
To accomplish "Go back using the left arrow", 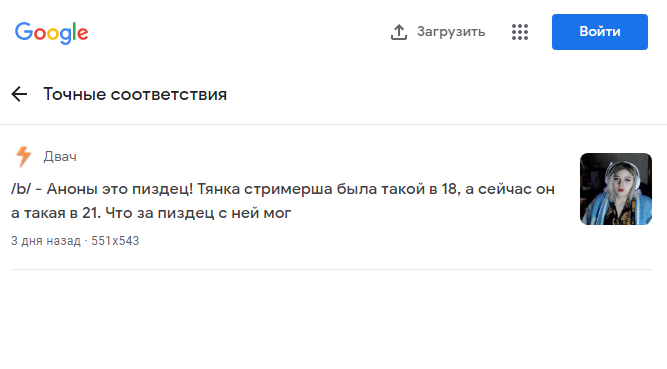I will click(19, 94).
